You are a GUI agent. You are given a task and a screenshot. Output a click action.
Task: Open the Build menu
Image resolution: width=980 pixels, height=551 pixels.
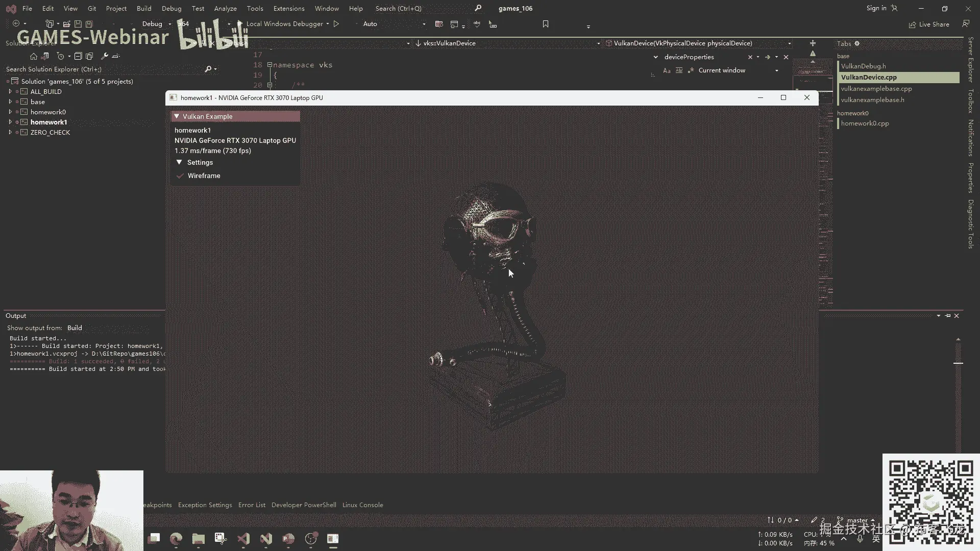pyautogui.click(x=143, y=8)
